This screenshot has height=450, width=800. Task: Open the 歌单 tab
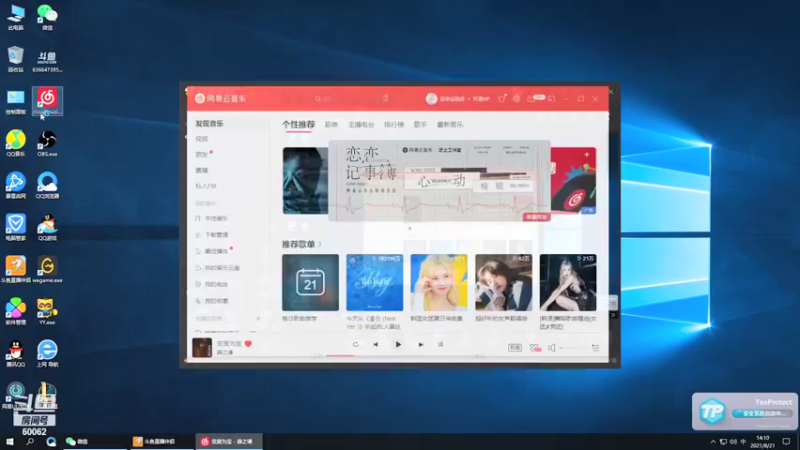tap(332, 124)
